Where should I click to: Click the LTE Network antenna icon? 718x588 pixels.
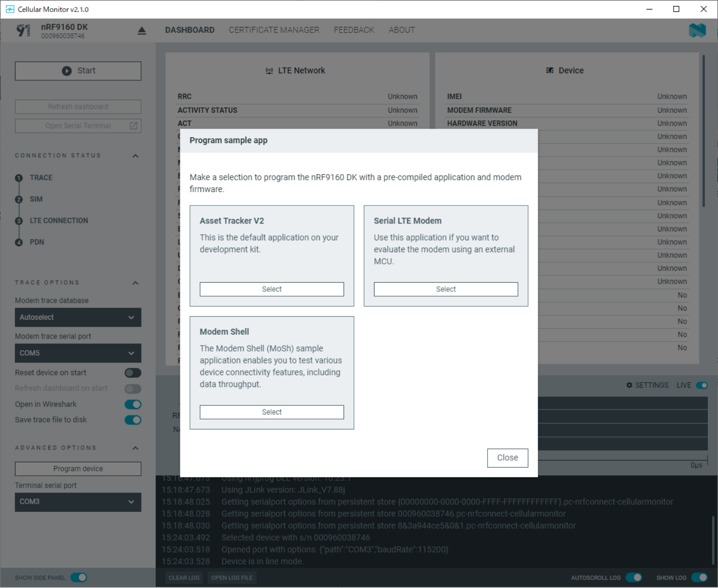(x=269, y=71)
